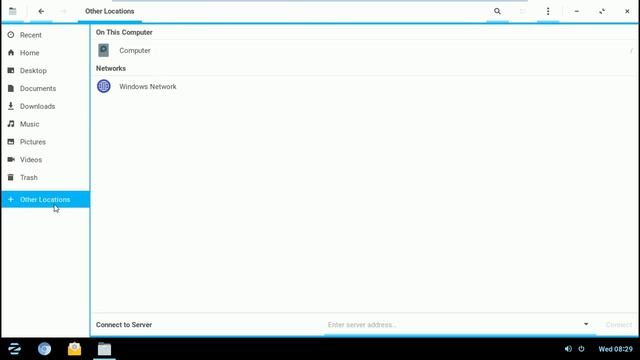Go to Home in sidebar
This screenshot has height=360, width=640.
45,53
